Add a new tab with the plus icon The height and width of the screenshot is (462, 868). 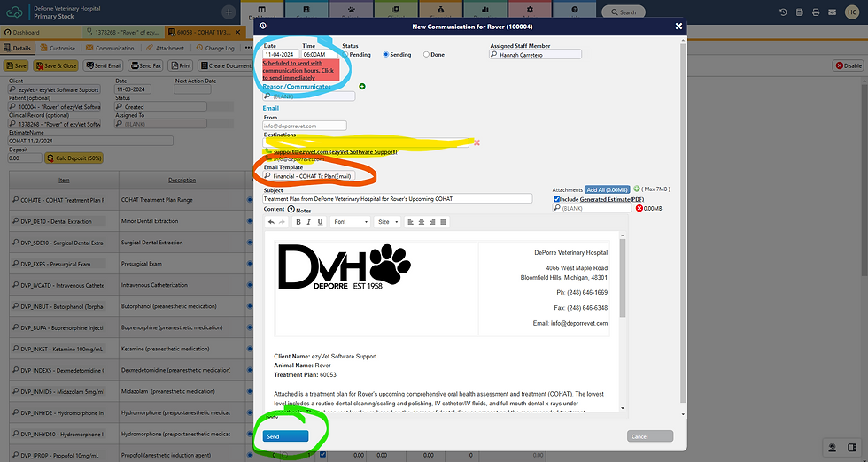229,12
